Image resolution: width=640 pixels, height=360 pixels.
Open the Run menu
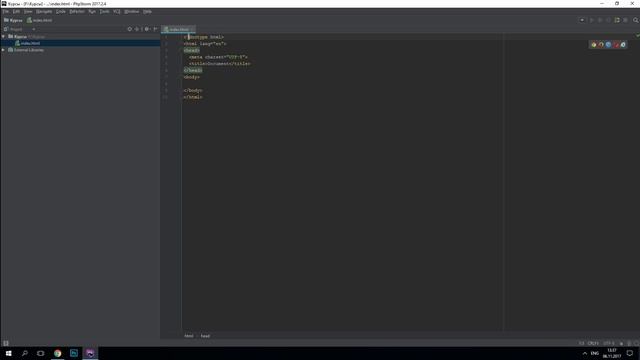pos(92,11)
